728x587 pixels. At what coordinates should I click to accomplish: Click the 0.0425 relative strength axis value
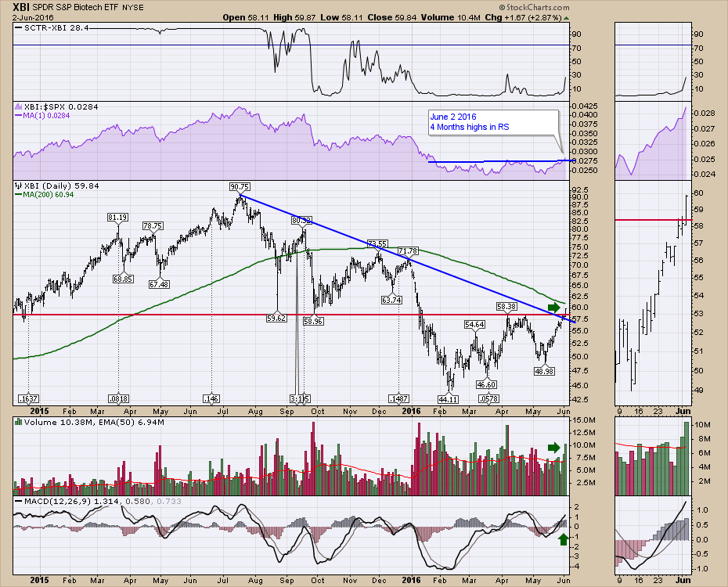[585, 106]
